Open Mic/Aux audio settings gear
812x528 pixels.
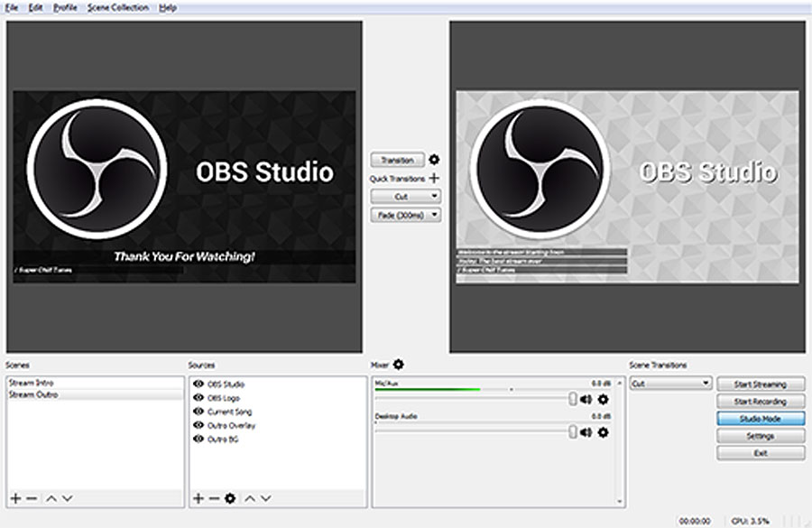[603, 399]
